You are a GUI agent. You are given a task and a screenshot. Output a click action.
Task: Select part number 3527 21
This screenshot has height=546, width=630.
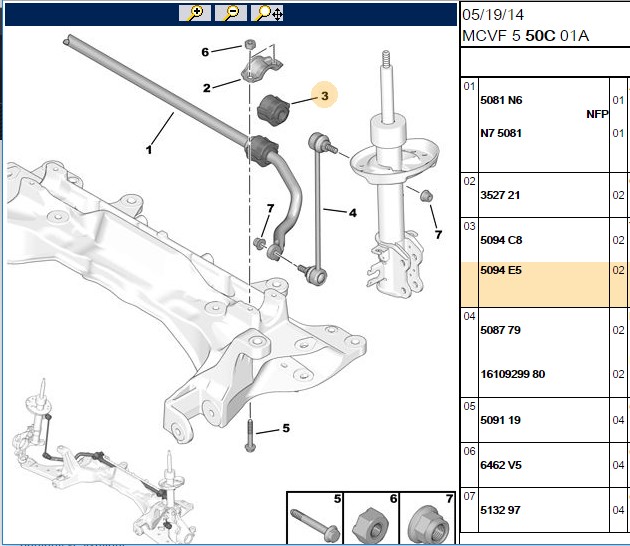click(x=500, y=195)
